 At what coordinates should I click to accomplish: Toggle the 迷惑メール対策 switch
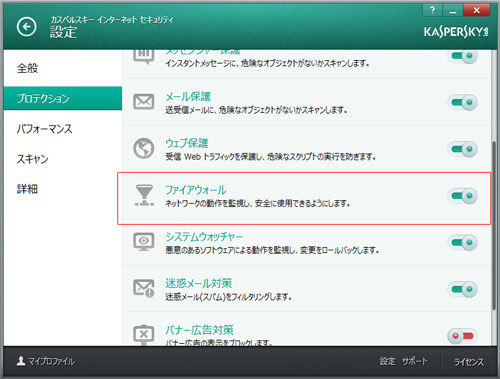click(463, 289)
